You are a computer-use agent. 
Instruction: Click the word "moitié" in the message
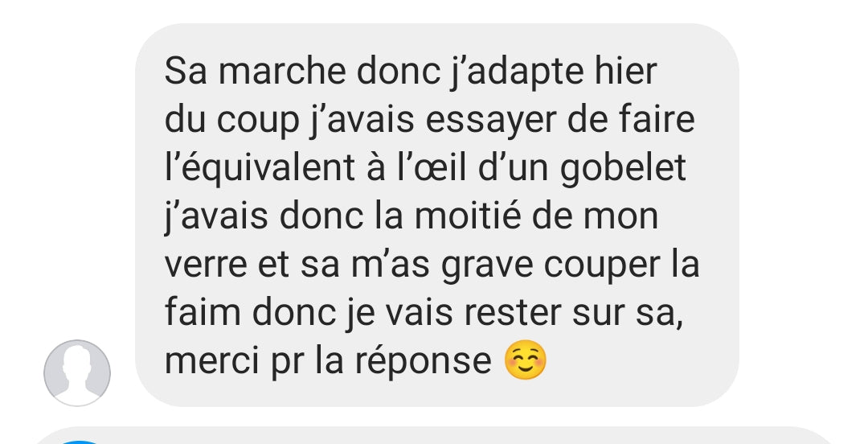click(468, 216)
